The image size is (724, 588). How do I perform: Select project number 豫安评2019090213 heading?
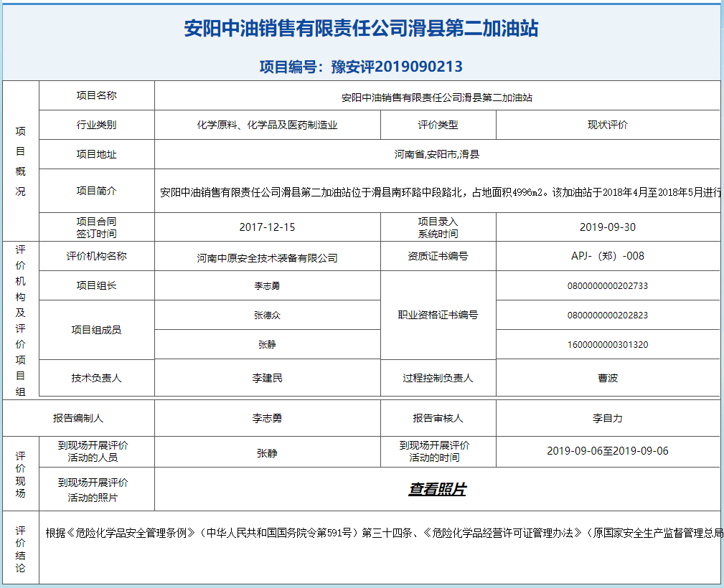(x=361, y=67)
